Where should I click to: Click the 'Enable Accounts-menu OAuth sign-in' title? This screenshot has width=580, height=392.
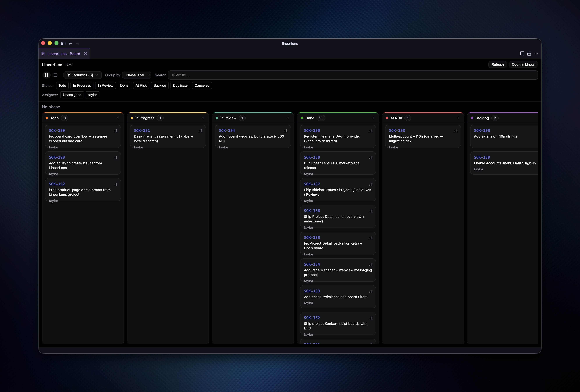click(505, 163)
